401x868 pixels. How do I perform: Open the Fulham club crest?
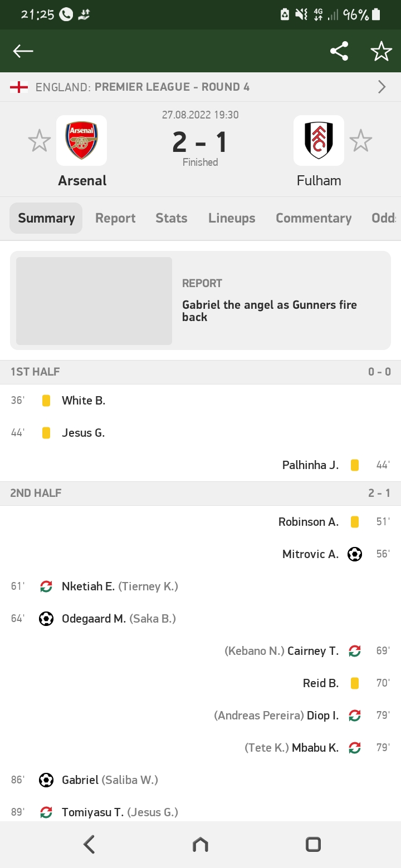(x=319, y=140)
